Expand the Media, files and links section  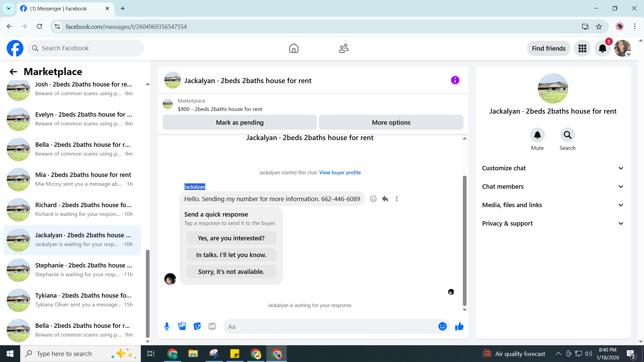point(553,205)
